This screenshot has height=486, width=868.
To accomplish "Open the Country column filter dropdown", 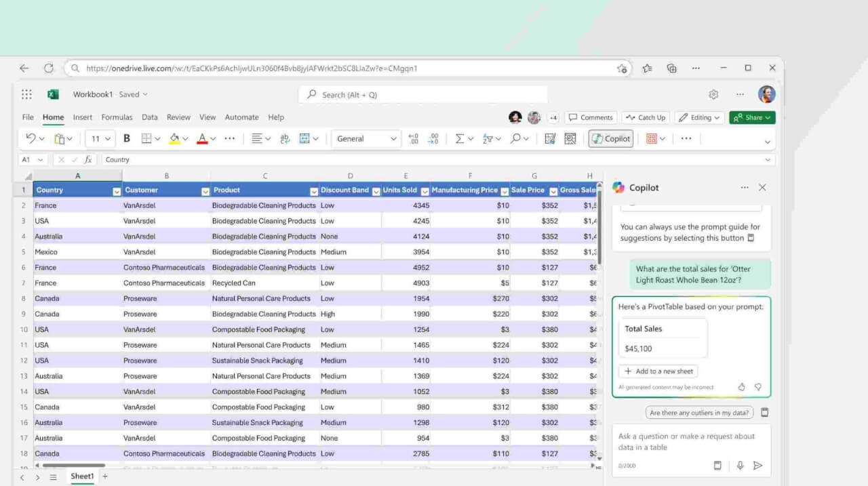I will (117, 192).
